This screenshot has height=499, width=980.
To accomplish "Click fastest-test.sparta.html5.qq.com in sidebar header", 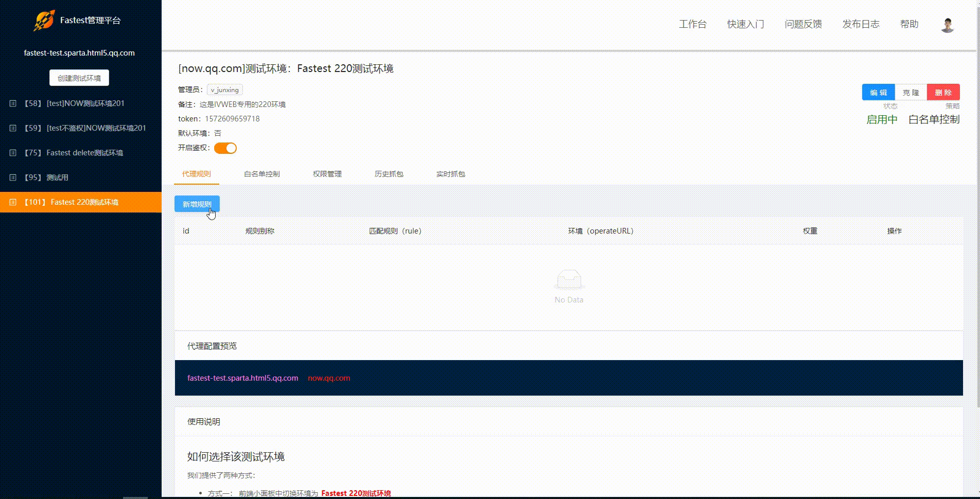I will click(x=79, y=53).
